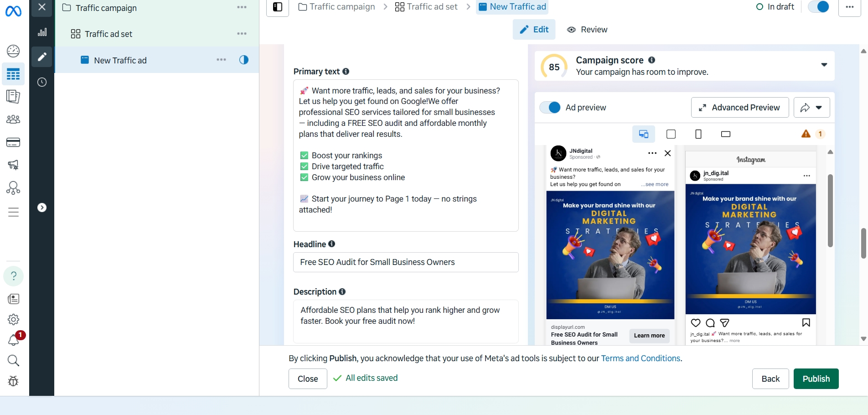Expand the Campaign score panel
This screenshot has height=415, width=868.
pos(824,65)
